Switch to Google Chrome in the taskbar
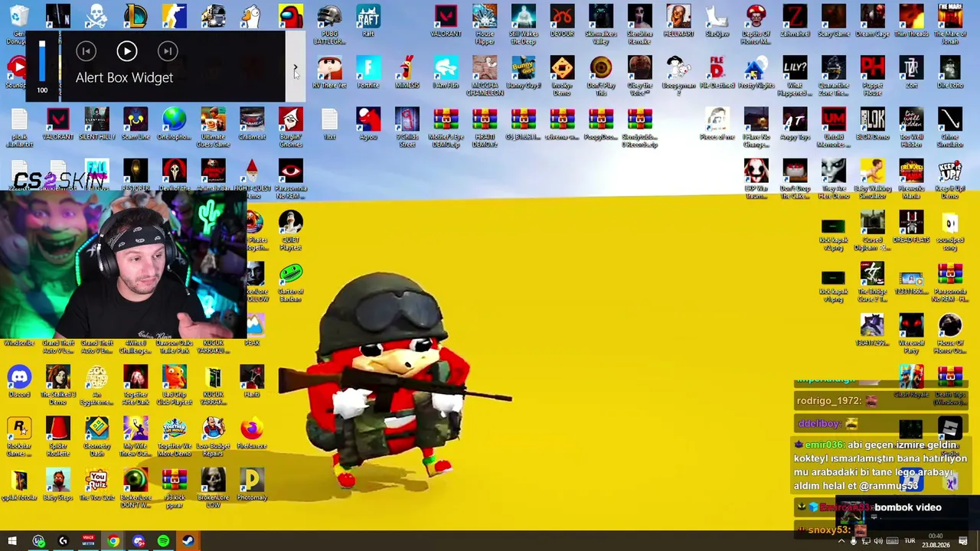Screen dimensions: 980x551 click(113, 541)
